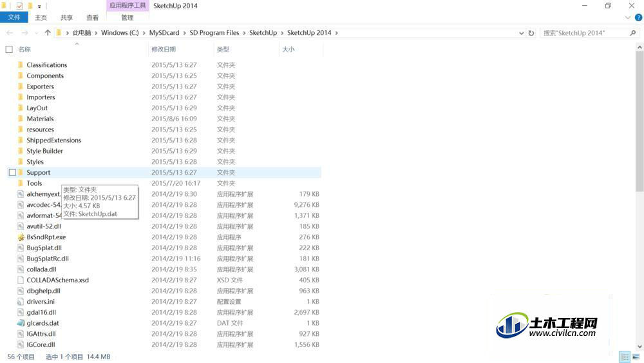Sort by the 修改日期 column header

point(164,50)
